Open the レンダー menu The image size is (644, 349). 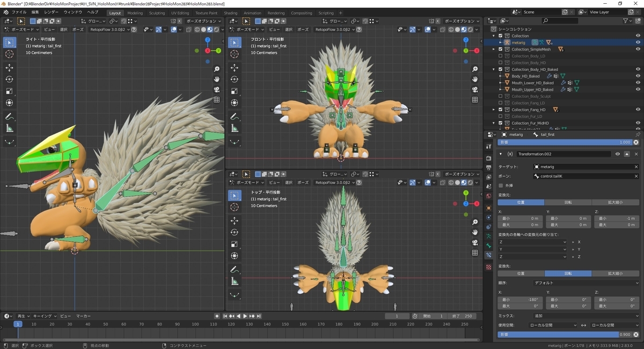pos(52,12)
